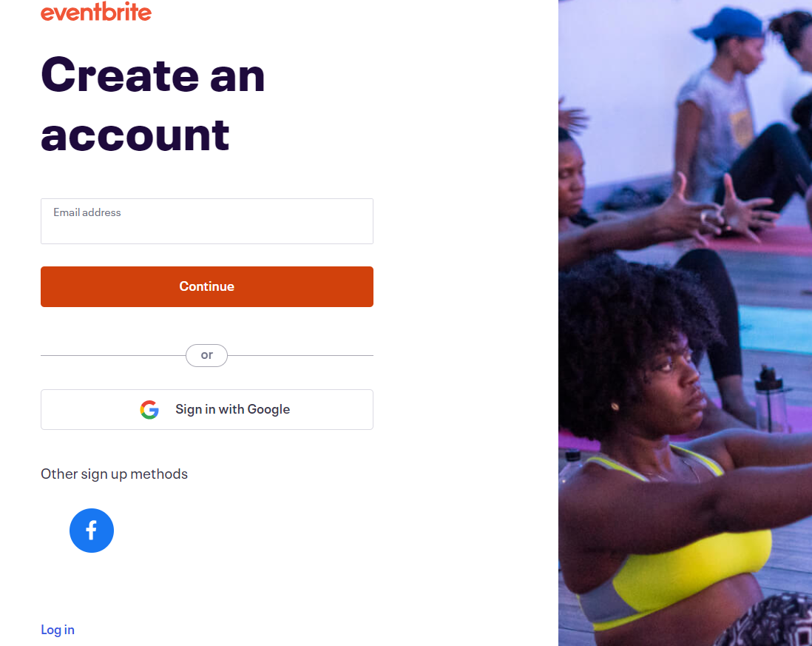Viewport: 812px width, 646px height.
Task: Click the water bottle in photo
Action: (771, 399)
